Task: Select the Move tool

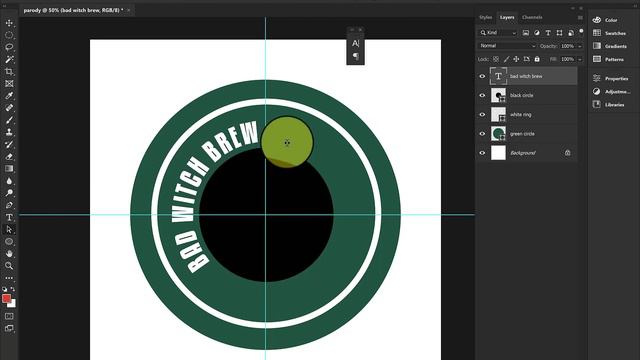Action: click(9, 23)
